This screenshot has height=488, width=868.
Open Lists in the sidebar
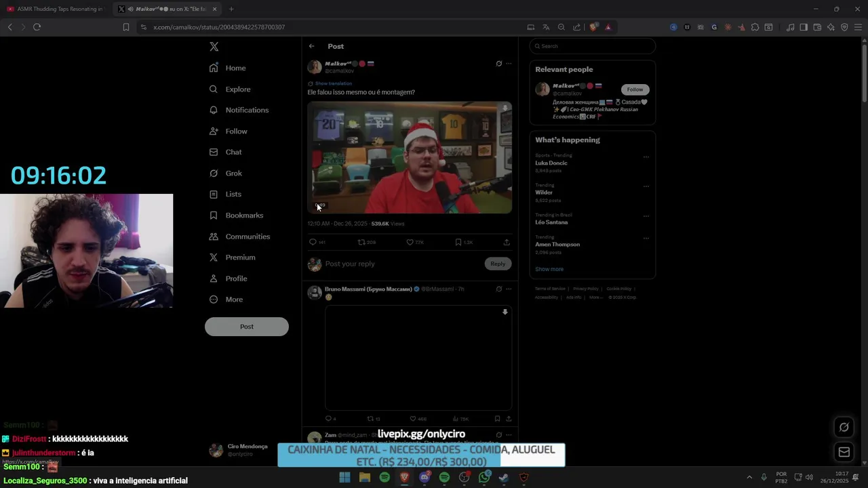point(225,194)
